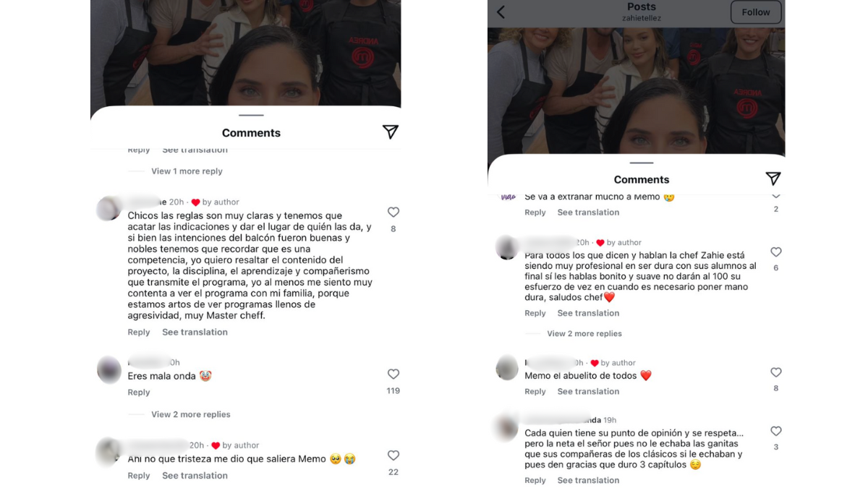Screen dimensions: 868x488
Task: Tap heart on 'Memo el abuelito de todos' comment
Action: tap(776, 372)
